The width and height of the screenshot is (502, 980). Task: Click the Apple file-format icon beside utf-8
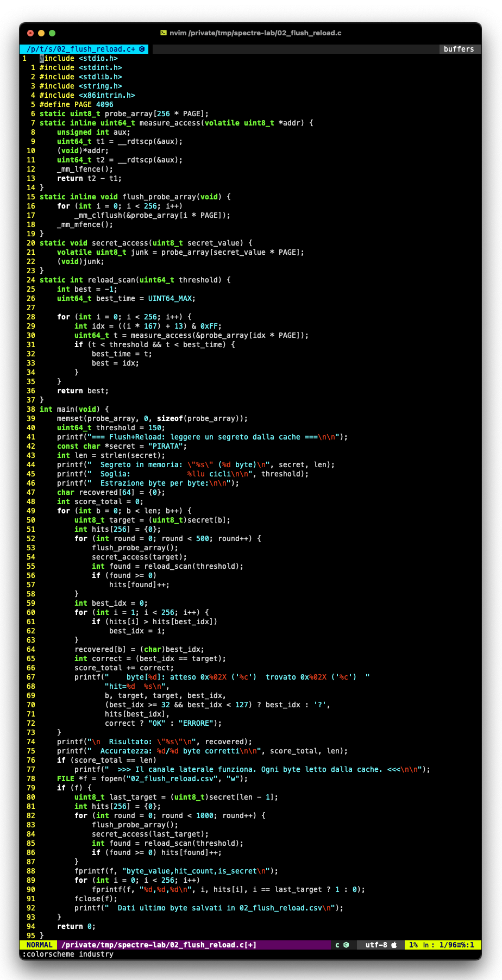(394, 945)
